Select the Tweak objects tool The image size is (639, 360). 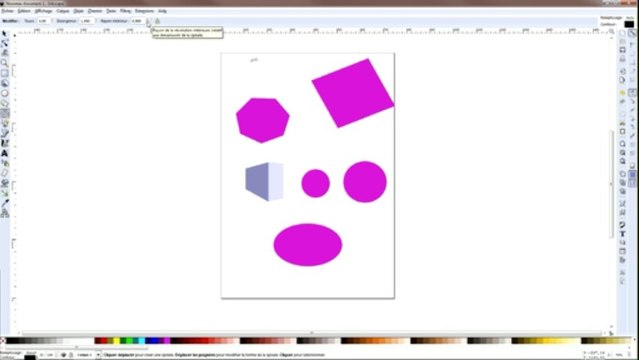4,53
